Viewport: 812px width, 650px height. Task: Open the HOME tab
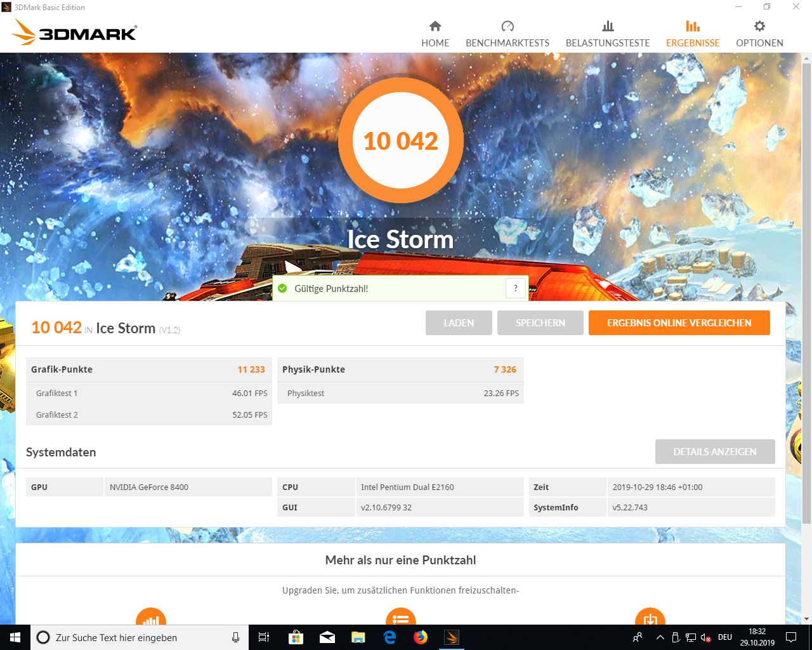435,34
